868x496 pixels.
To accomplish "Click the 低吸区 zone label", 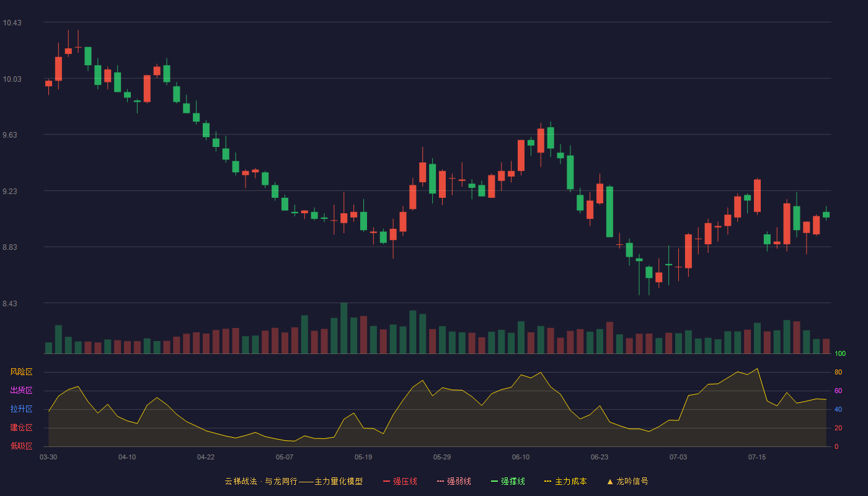I will [21, 446].
